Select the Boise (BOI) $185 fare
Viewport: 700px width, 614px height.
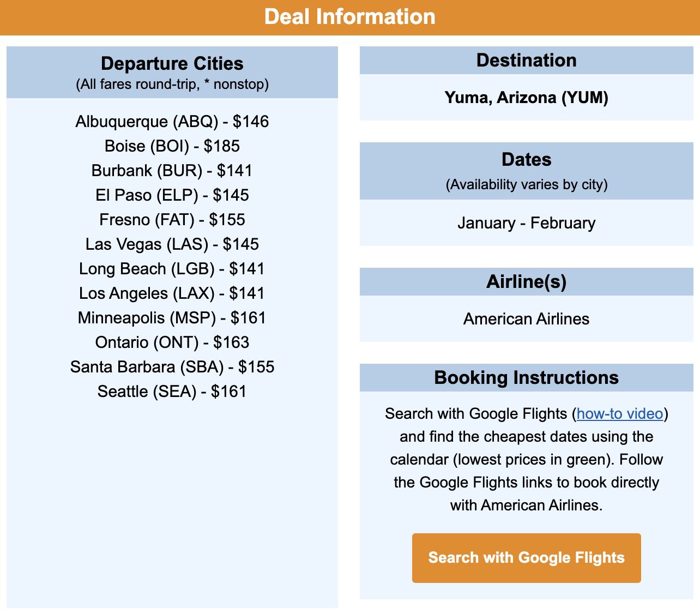coord(172,146)
